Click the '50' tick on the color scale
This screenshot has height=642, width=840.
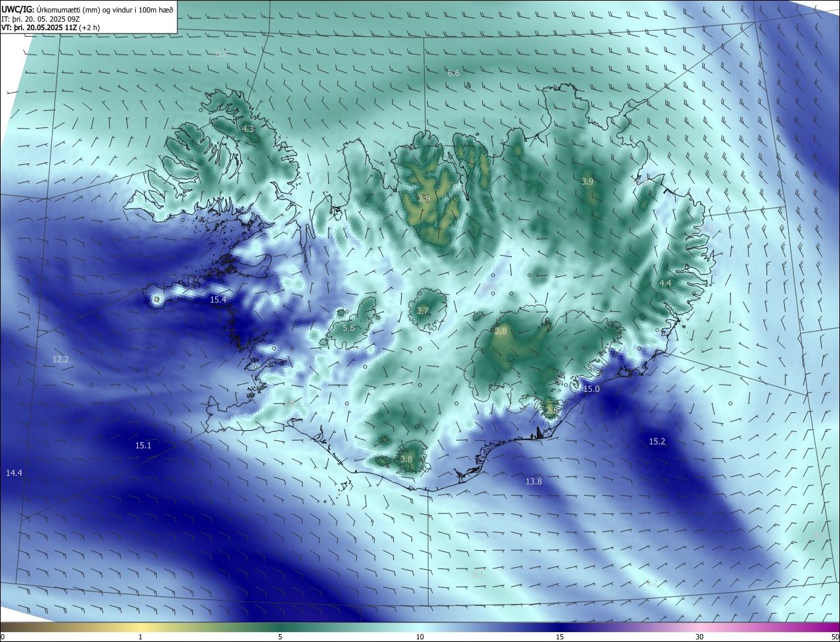pos(835,637)
